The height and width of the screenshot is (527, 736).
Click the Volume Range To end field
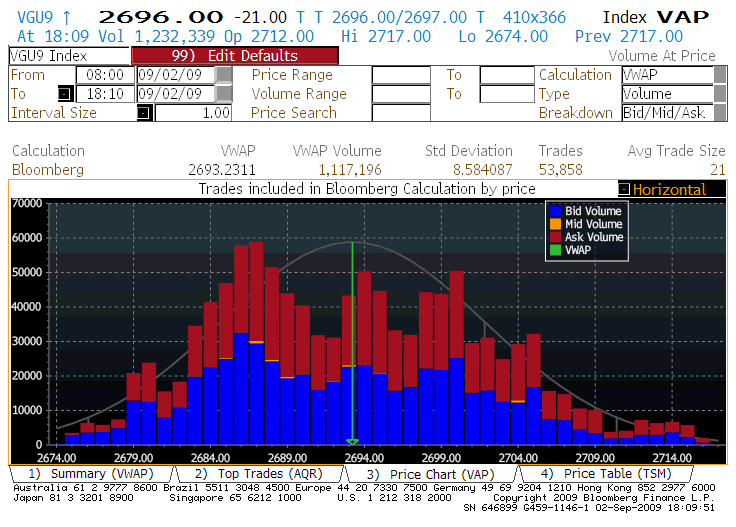[x=507, y=94]
